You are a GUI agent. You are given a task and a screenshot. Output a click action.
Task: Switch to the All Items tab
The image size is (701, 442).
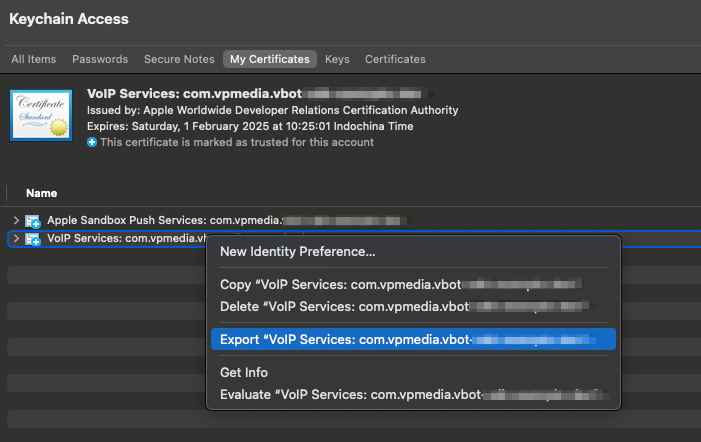33,59
